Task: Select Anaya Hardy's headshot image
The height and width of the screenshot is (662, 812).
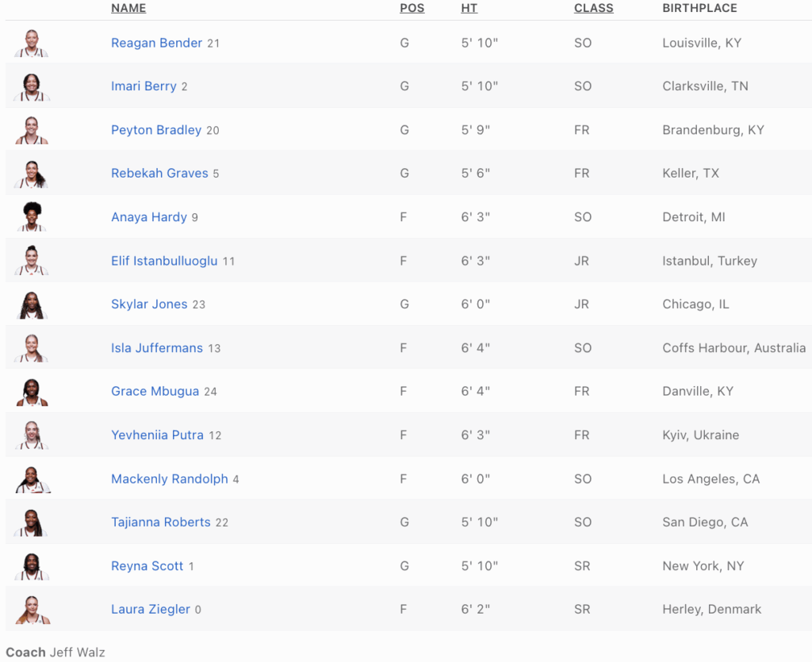Action: 32,217
